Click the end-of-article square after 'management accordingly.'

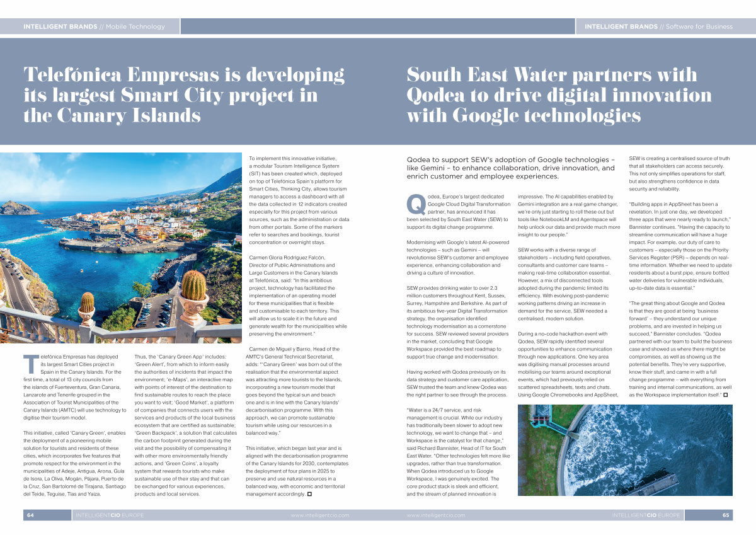click(x=309, y=495)
